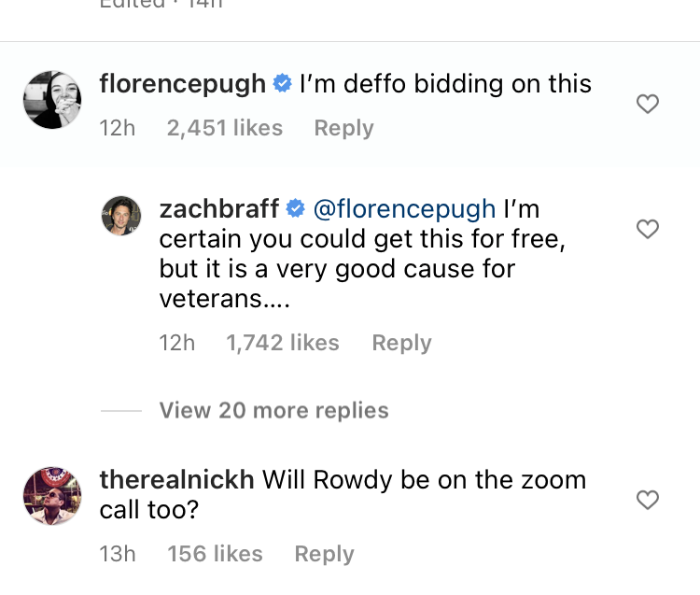
Task: Click zachbraff's verified badge
Action: click(295, 208)
